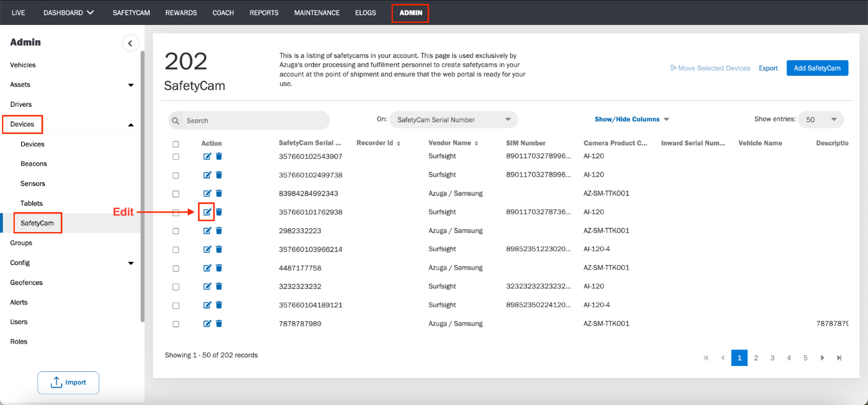The height and width of the screenshot is (405, 868).
Task: Go to page 2 of records
Action: pos(756,358)
